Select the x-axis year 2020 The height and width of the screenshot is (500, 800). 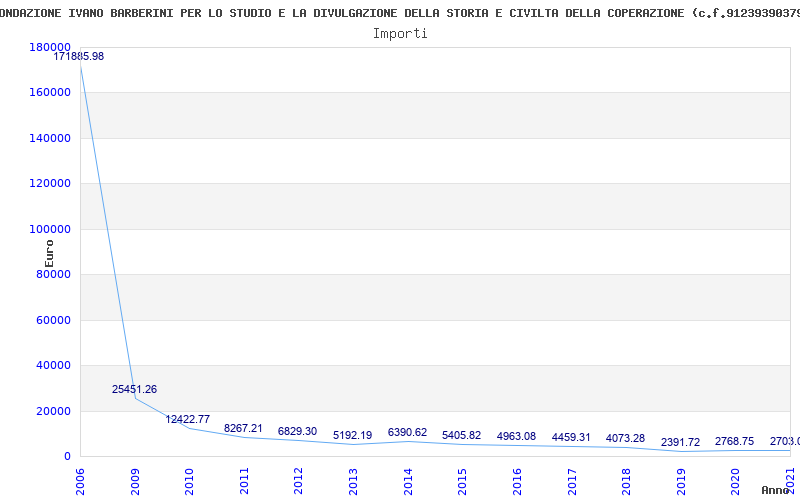point(735,481)
